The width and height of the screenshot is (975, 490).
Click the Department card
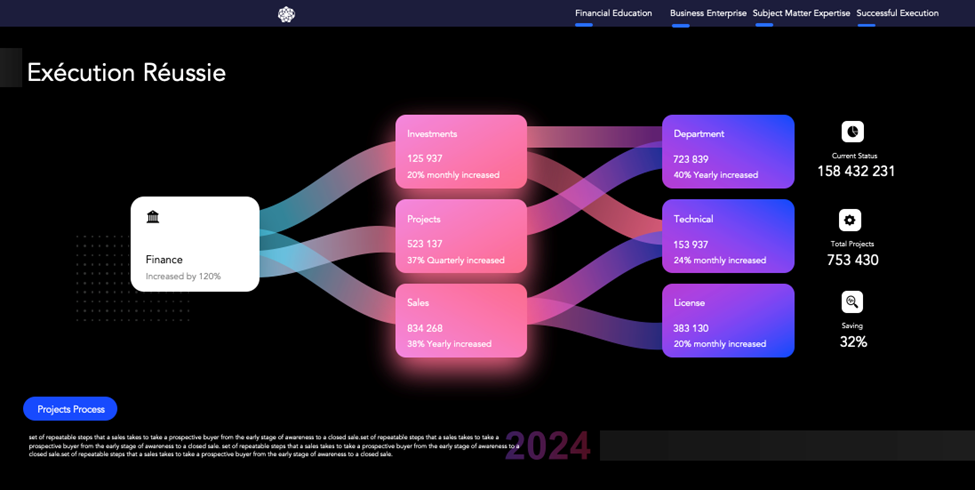click(728, 152)
